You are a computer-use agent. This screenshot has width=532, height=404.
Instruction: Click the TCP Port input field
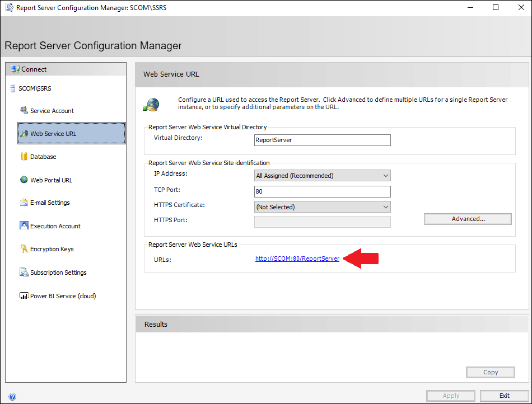point(323,191)
